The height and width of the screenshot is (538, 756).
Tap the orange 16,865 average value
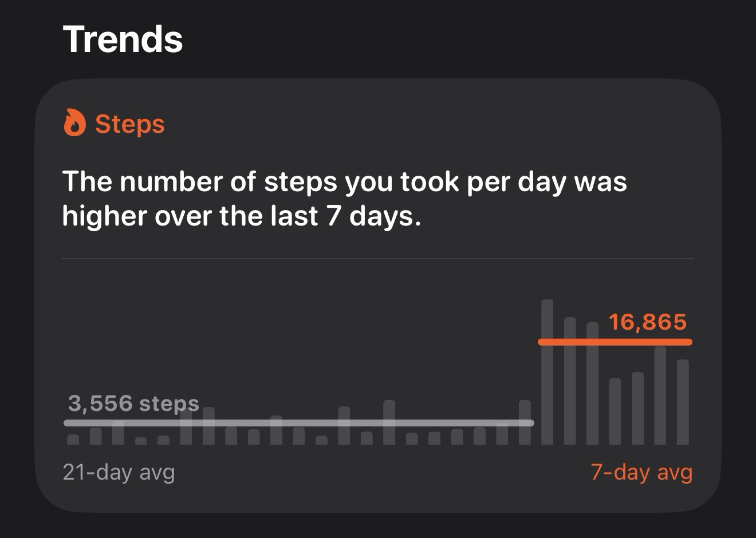tap(647, 322)
